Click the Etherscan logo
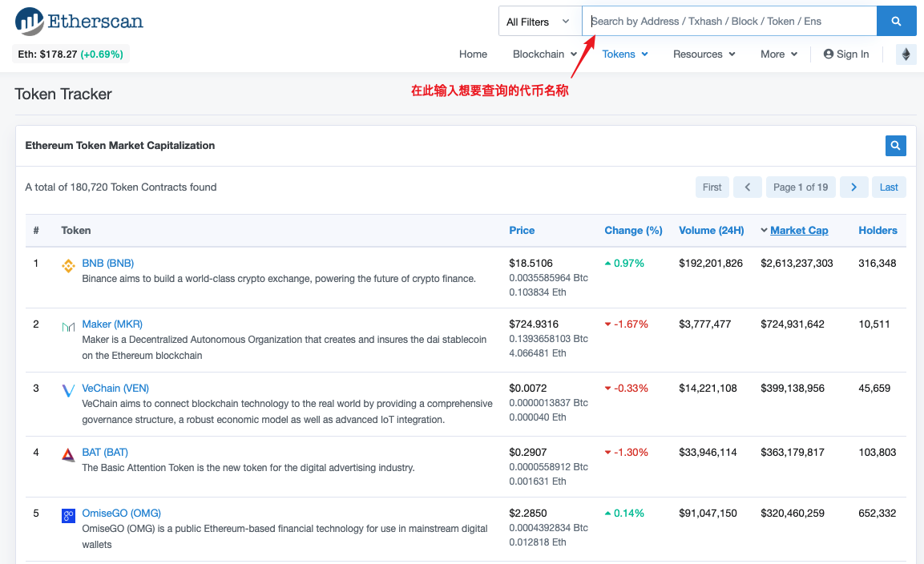 pyautogui.click(x=79, y=21)
